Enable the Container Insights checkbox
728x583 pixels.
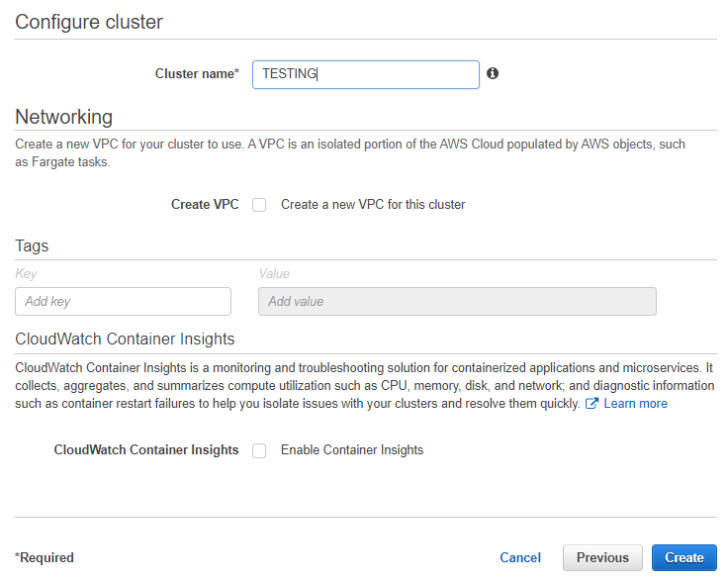tap(259, 450)
